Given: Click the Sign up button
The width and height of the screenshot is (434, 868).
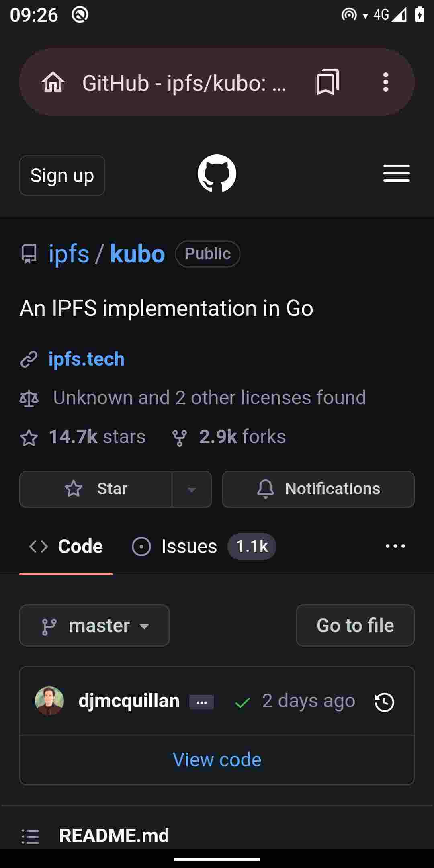Looking at the screenshot, I should click(62, 176).
